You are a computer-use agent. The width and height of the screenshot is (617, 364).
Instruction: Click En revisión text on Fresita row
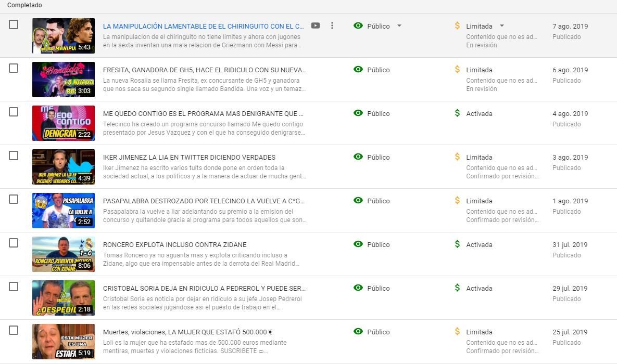481,88
